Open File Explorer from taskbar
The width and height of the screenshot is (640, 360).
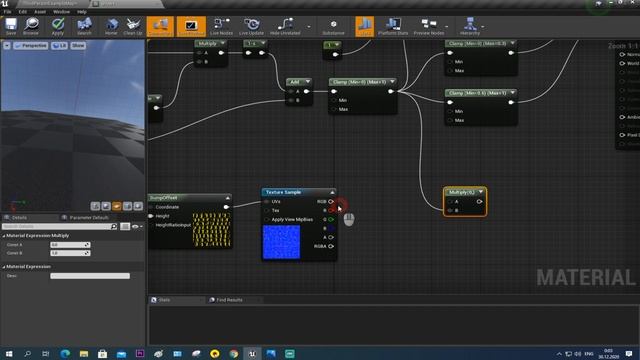(x=84, y=354)
